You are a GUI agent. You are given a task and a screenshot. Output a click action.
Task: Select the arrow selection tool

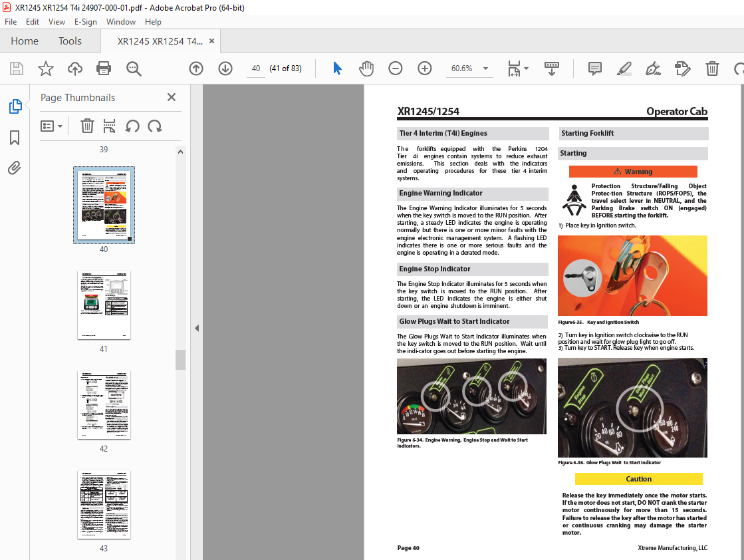337,69
